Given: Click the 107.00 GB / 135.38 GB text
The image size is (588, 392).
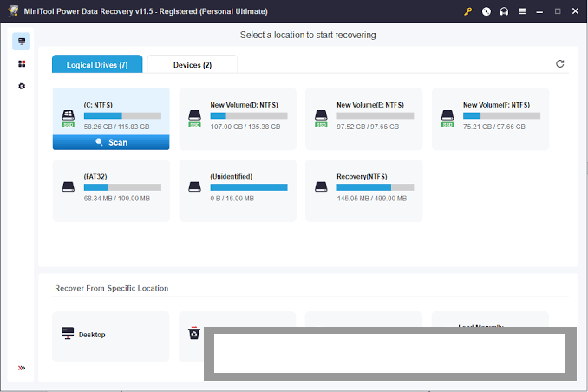Looking at the screenshot, I should tap(245, 127).
